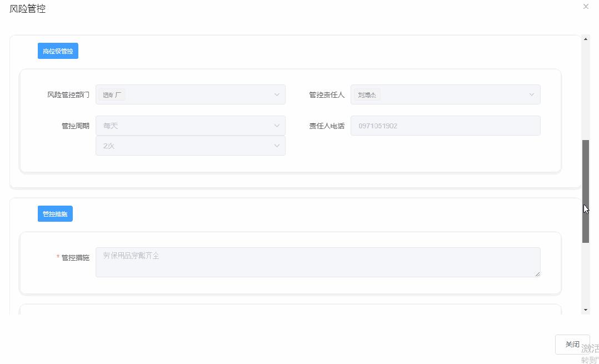Image resolution: width=599 pixels, height=364 pixels.
Task: Expand the 每天 管控周期 dropdown
Action: [x=183, y=126]
